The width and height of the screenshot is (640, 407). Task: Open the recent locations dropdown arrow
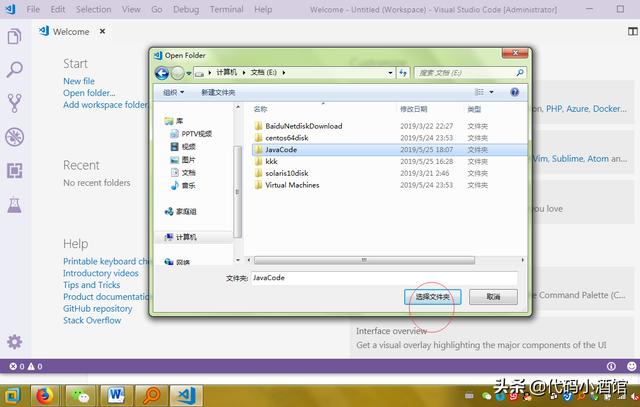189,73
